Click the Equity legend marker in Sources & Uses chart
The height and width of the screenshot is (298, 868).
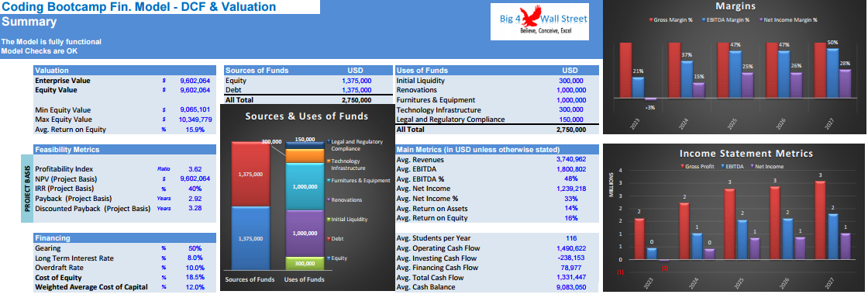(329, 258)
